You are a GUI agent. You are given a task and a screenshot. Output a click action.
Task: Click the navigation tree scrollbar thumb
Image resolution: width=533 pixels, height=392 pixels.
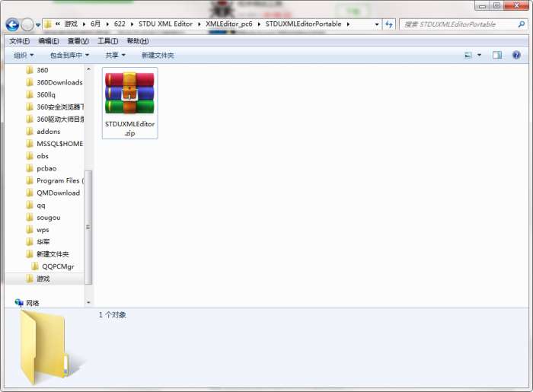coord(88,227)
